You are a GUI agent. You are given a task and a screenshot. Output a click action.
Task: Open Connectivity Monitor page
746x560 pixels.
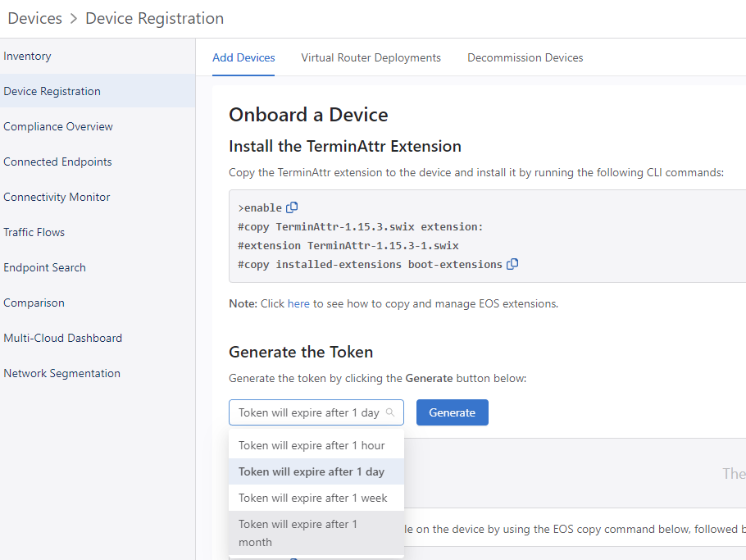(57, 197)
